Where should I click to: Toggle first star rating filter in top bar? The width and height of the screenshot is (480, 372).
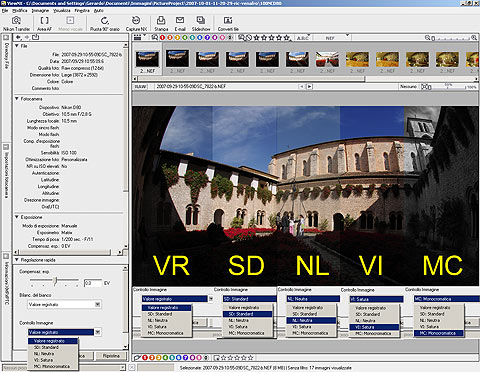tap(256, 38)
